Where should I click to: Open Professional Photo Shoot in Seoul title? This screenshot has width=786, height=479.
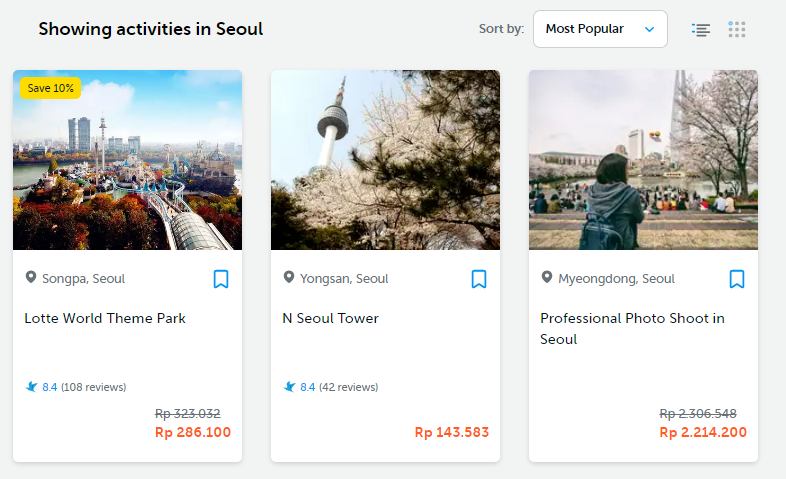point(632,328)
